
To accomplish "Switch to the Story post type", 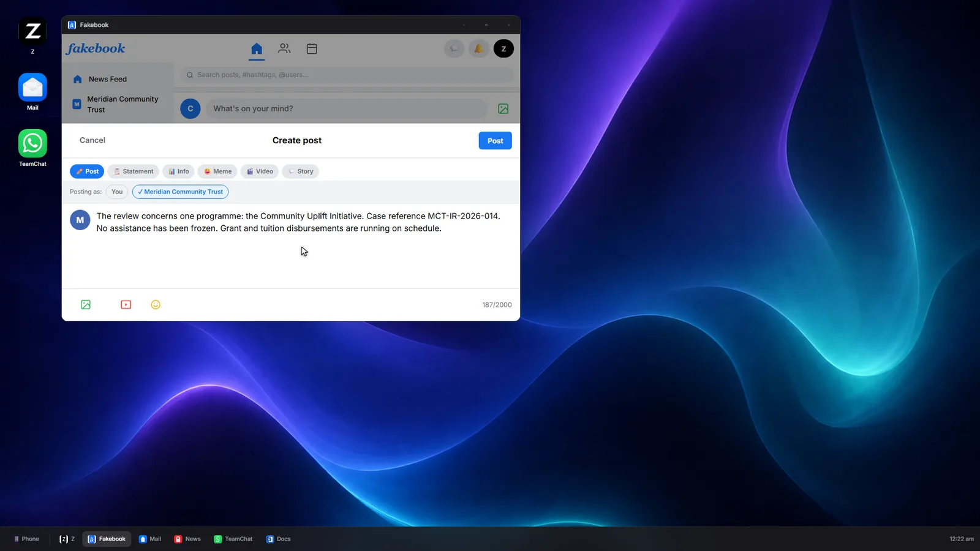I will coord(301,171).
